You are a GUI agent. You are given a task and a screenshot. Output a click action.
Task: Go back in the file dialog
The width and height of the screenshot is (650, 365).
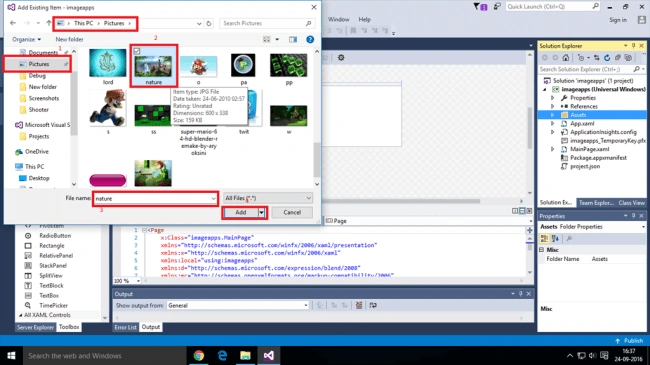[13, 23]
